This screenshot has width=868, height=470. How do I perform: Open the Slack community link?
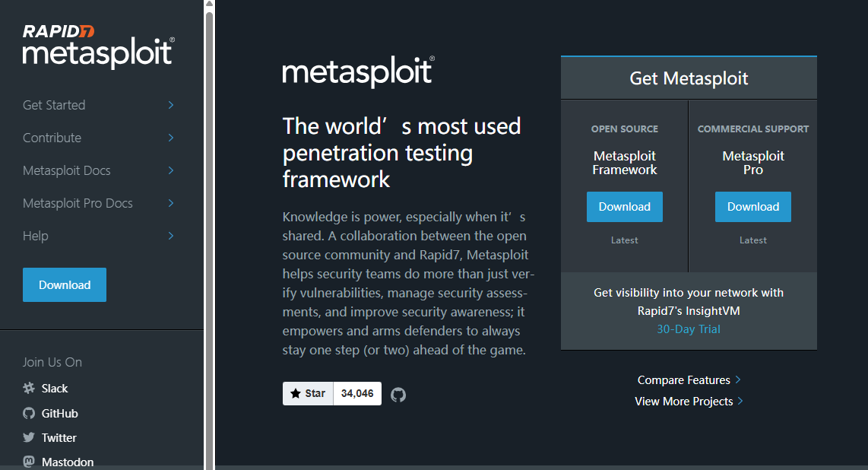[x=55, y=388]
